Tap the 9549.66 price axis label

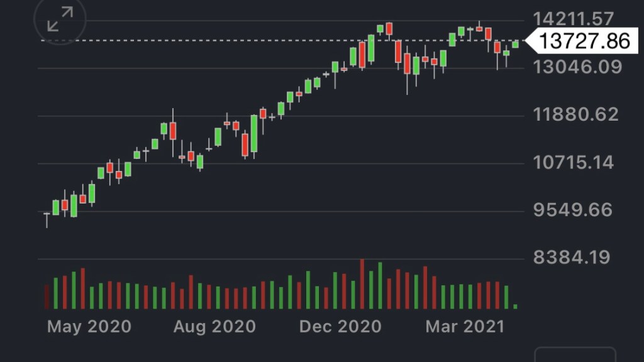[x=572, y=210]
